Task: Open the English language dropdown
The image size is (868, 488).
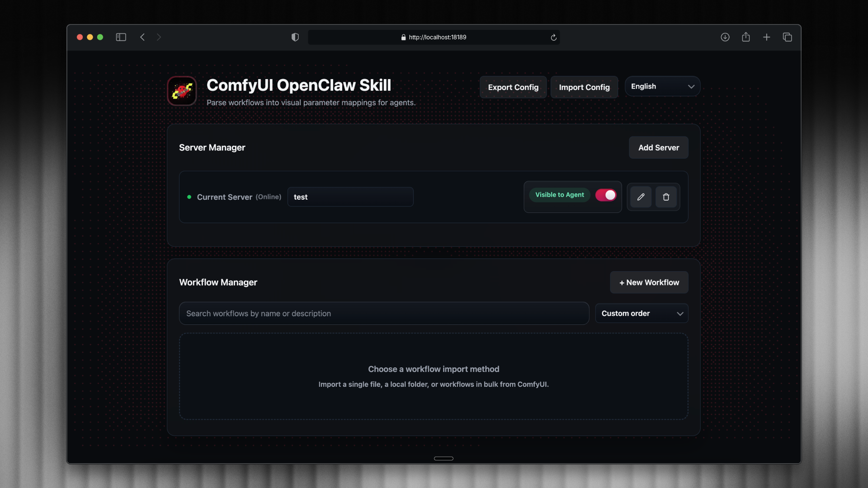Action: point(662,86)
